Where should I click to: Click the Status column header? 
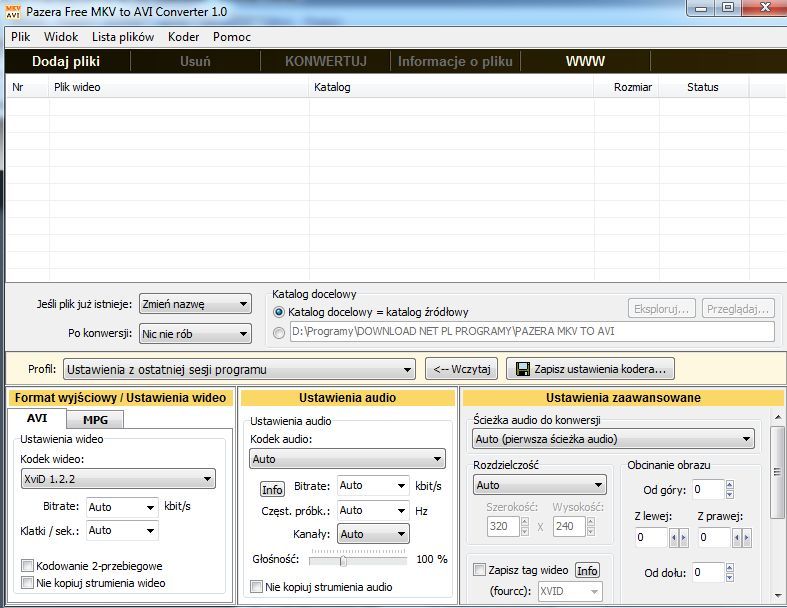pyautogui.click(x=704, y=87)
